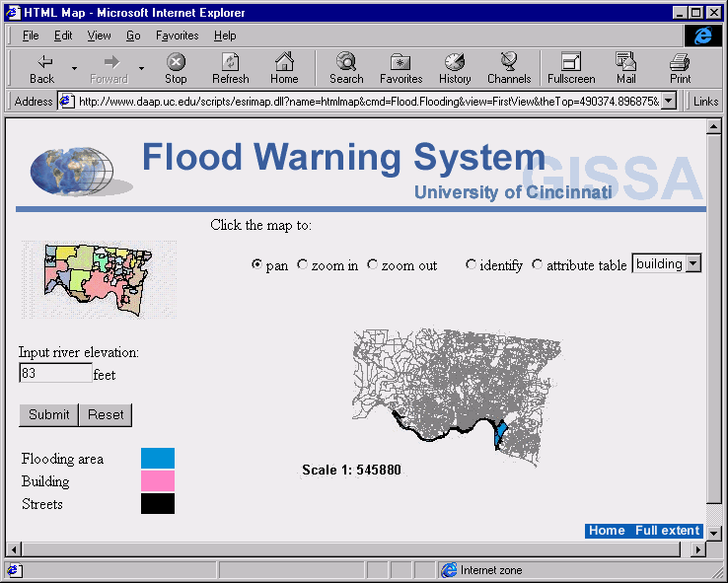
Task: Open the Forward history dropdown arrow
Action: click(x=141, y=68)
